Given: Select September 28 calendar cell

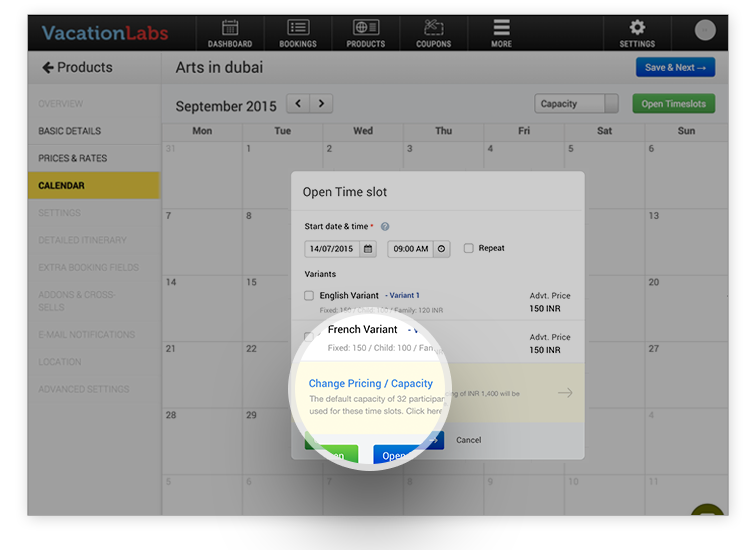Looking at the screenshot, I should [202, 442].
